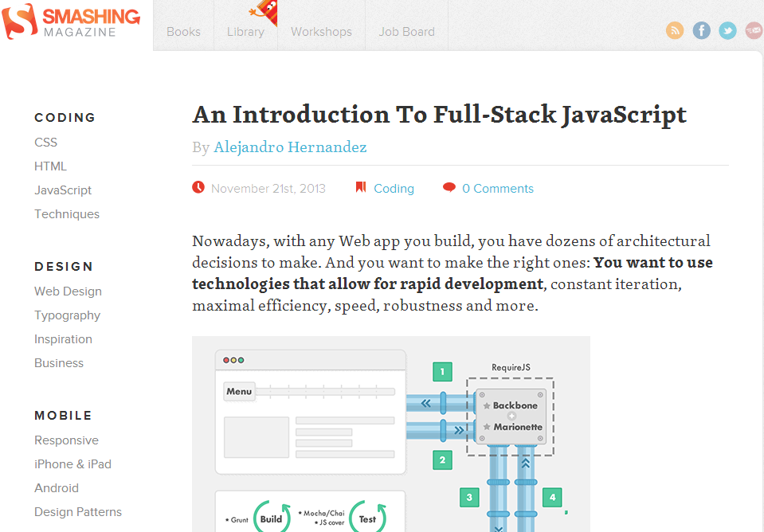
Task: Open the Job Board menu item
Action: 407,32
